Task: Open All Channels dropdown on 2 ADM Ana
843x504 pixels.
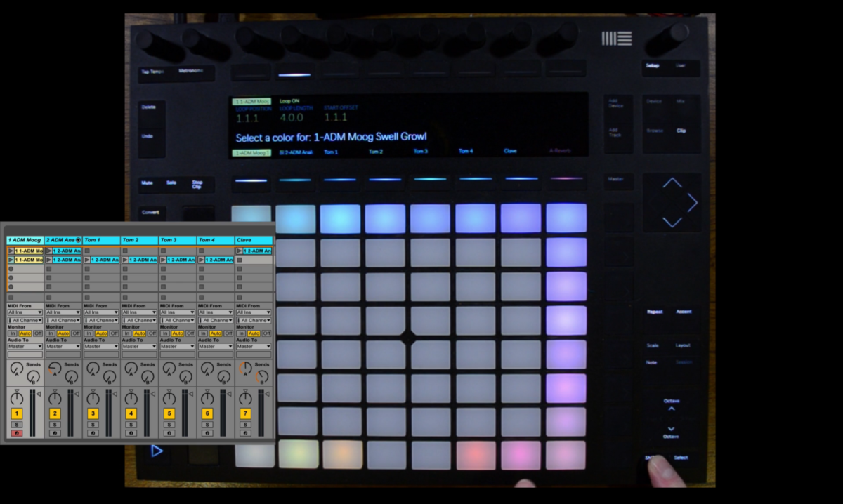Action: [63, 320]
